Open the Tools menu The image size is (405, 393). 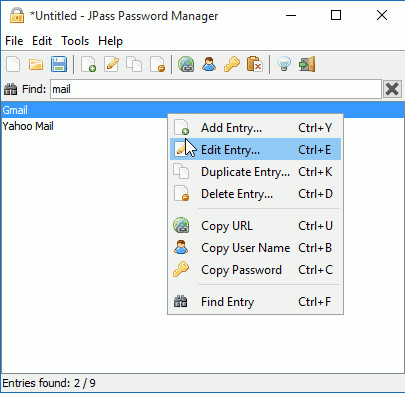pos(75,41)
